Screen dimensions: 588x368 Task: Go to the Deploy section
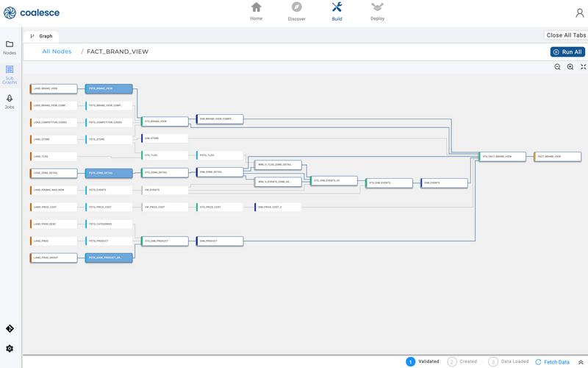[x=377, y=12]
